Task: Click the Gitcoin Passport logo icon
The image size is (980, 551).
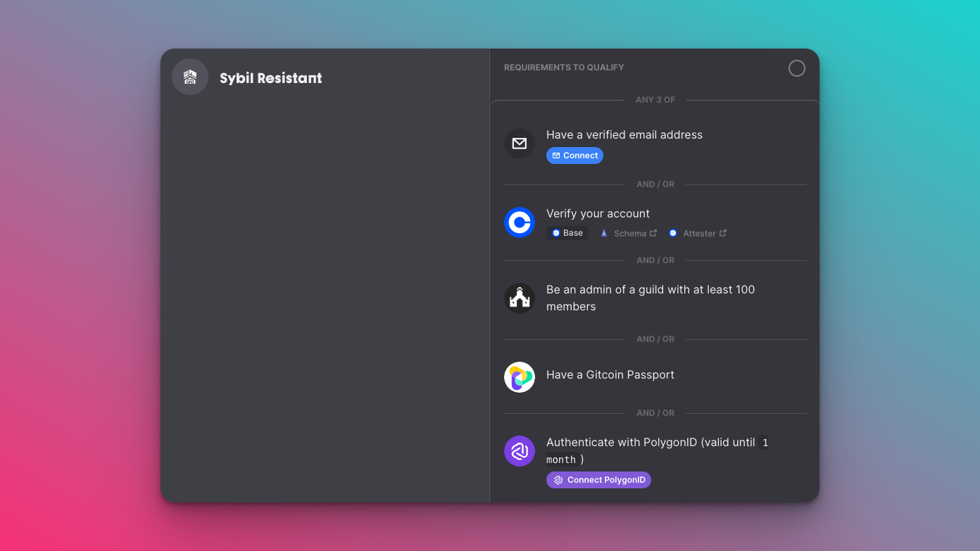Action: tap(520, 377)
